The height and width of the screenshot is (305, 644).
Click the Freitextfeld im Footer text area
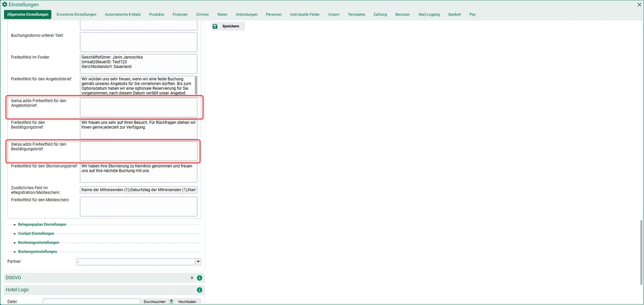tap(138, 64)
